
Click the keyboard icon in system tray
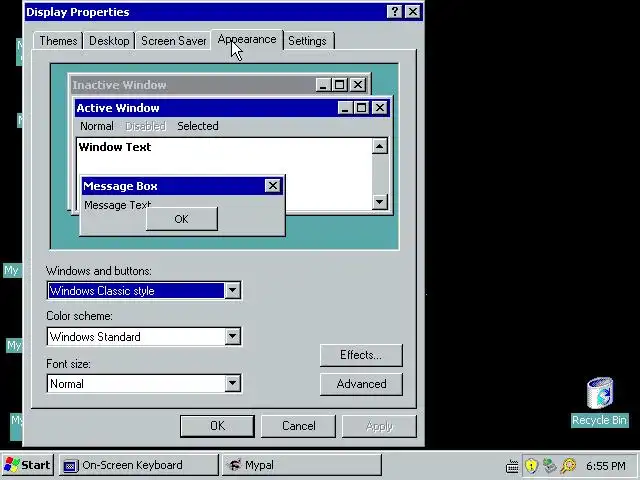pyautogui.click(x=512, y=466)
